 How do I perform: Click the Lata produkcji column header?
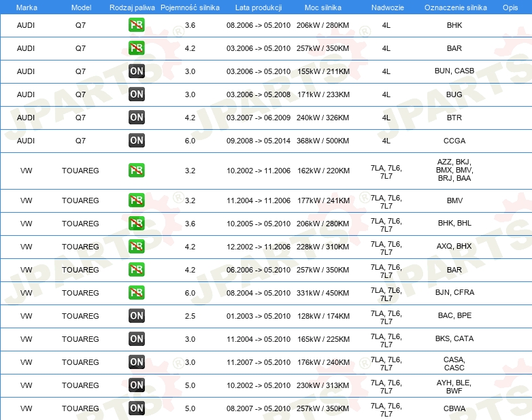click(259, 7)
